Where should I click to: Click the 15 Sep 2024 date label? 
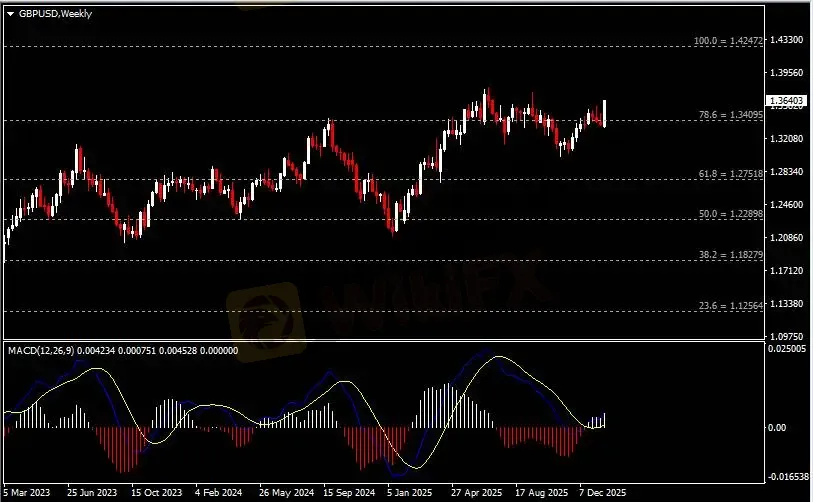coord(349,492)
